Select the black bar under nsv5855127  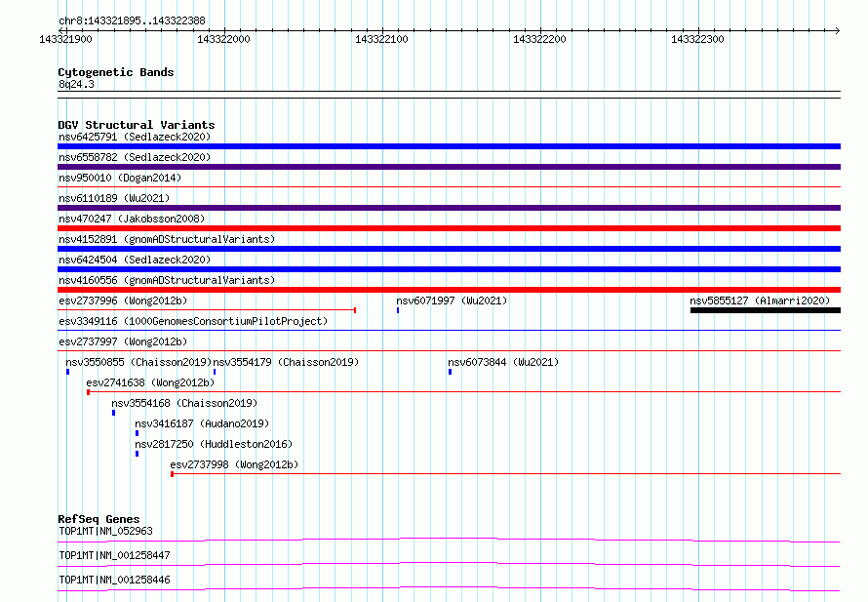[x=766, y=310]
